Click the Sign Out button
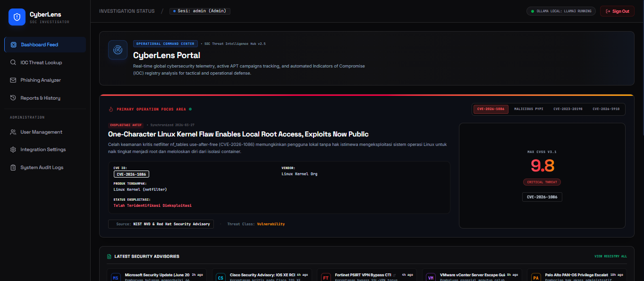Image resolution: width=644 pixels, height=281 pixels. coord(617,11)
